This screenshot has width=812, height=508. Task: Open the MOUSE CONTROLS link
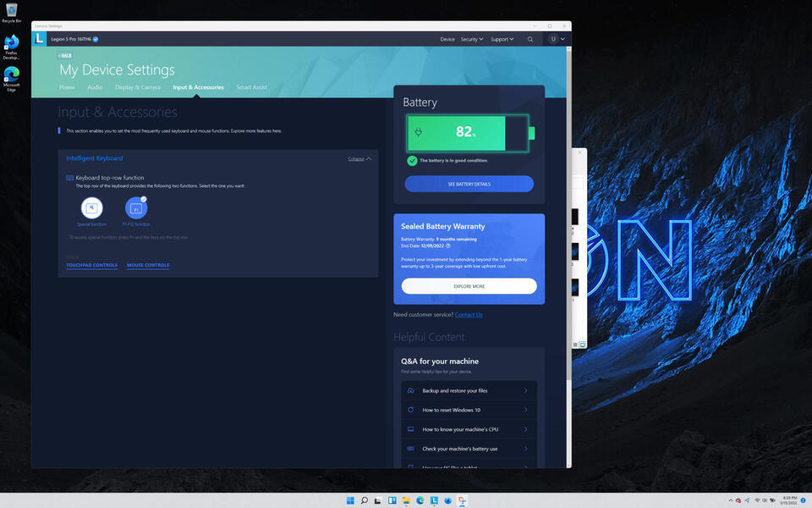click(148, 265)
